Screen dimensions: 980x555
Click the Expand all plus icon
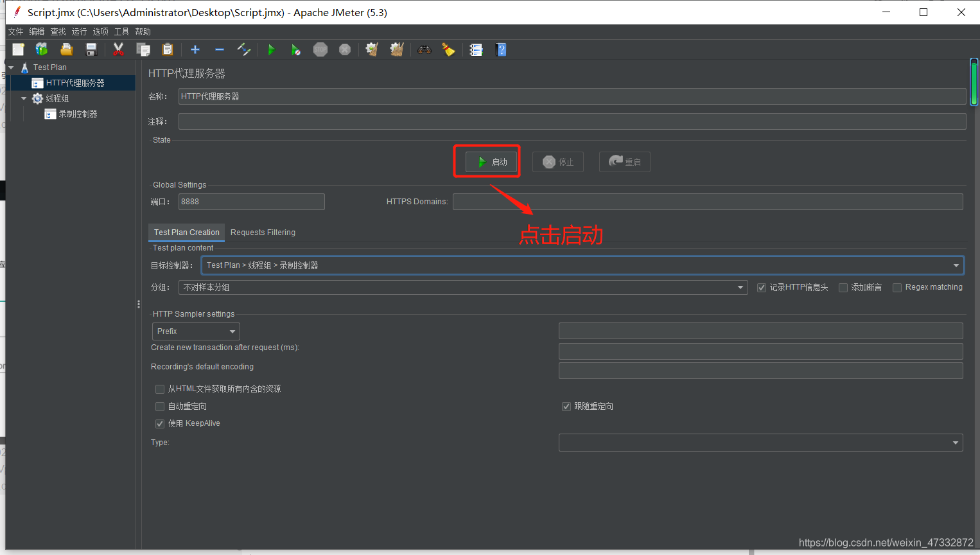tap(195, 49)
